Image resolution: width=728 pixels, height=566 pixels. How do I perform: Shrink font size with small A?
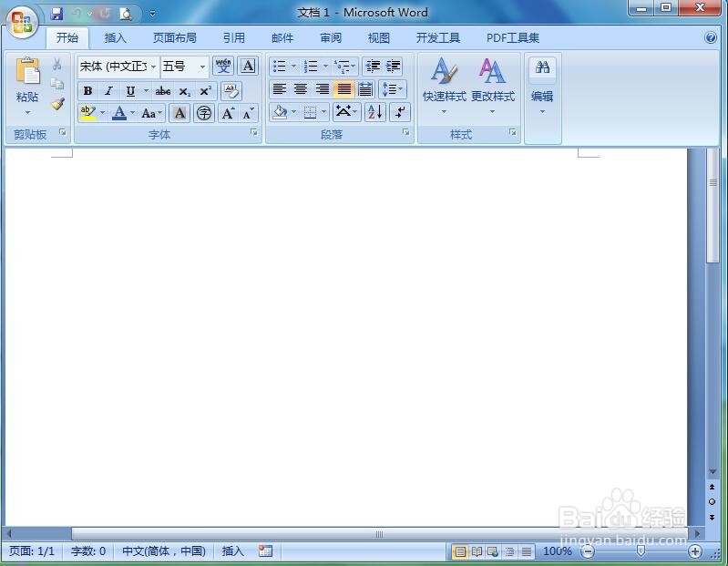(249, 113)
